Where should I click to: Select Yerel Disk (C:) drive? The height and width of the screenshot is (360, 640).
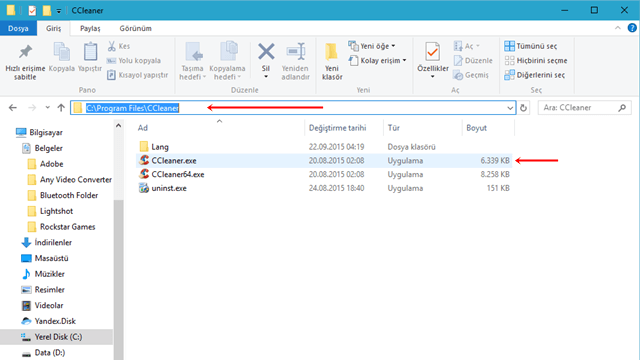click(57, 337)
